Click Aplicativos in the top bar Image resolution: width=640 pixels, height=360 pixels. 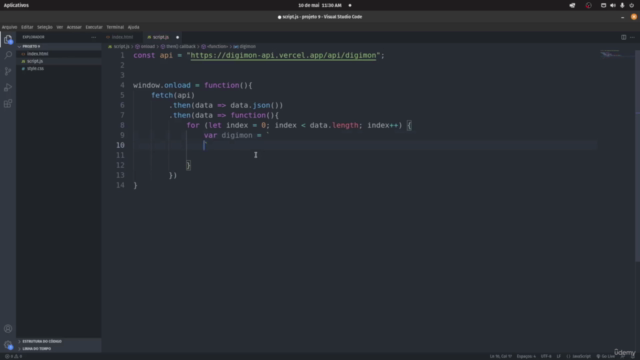(x=16, y=5)
